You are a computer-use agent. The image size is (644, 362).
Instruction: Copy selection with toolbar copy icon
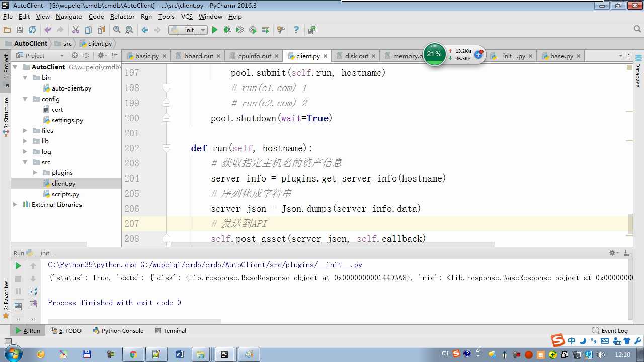[x=89, y=30]
